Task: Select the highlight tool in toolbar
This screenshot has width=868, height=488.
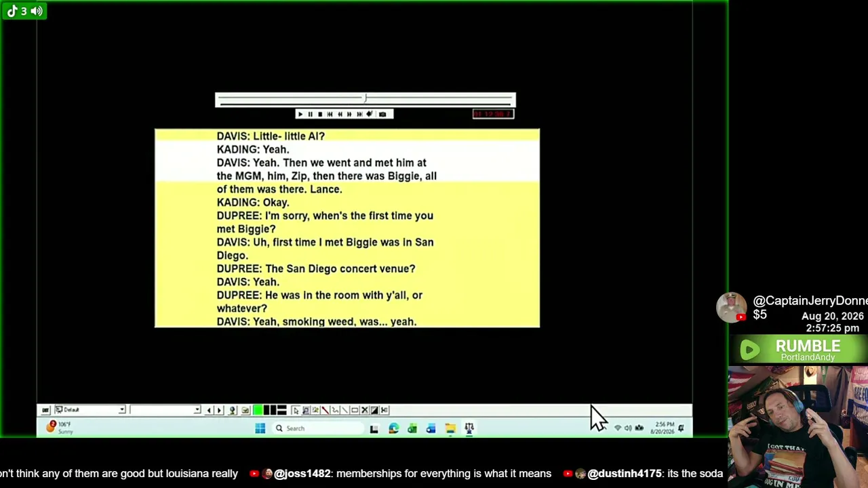Action: click(315, 409)
